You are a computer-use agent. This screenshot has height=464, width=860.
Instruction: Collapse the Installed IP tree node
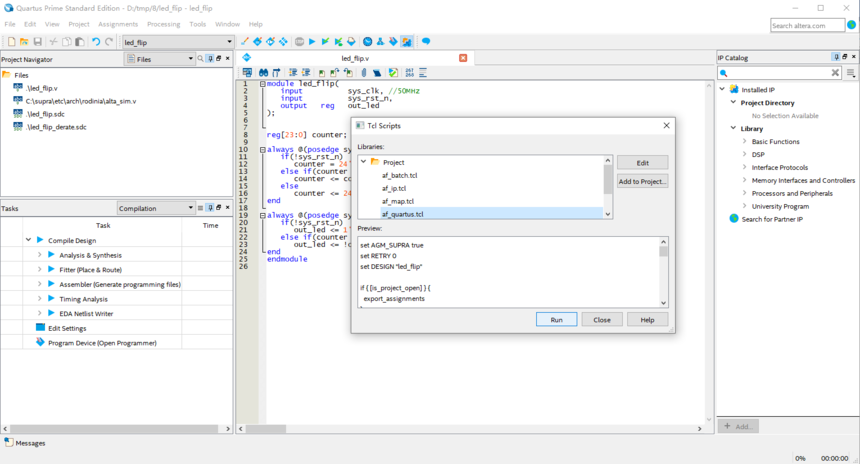(x=722, y=89)
